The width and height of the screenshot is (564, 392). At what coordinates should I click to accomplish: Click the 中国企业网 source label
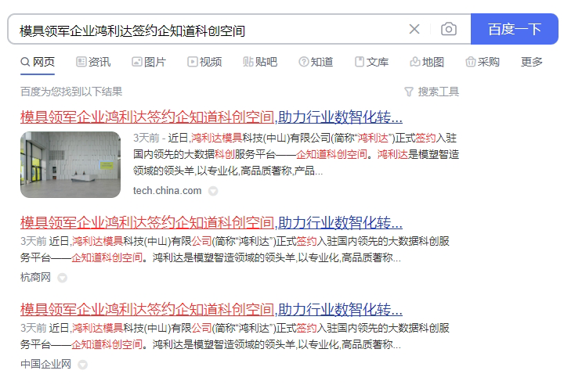45,365
